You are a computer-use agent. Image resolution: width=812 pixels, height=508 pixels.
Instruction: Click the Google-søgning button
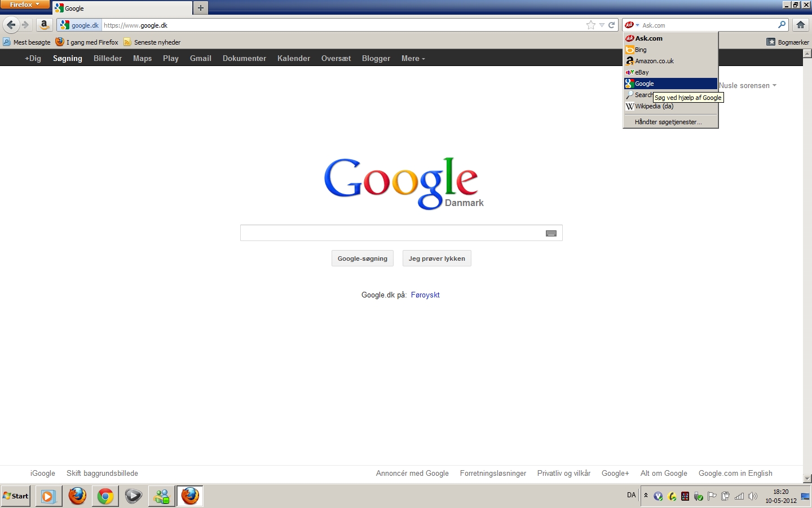(x=363, y=259)
